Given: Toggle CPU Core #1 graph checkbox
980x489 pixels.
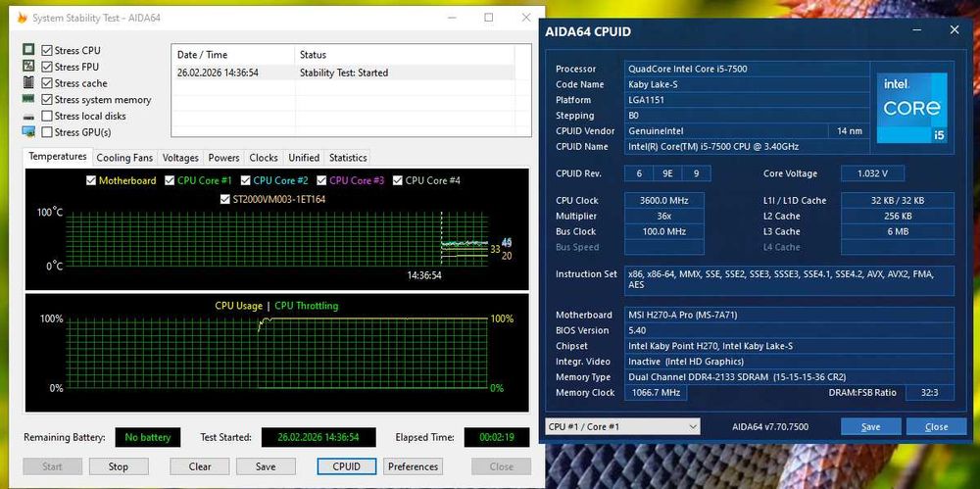Looking at the screenshot, I should 170,180.
